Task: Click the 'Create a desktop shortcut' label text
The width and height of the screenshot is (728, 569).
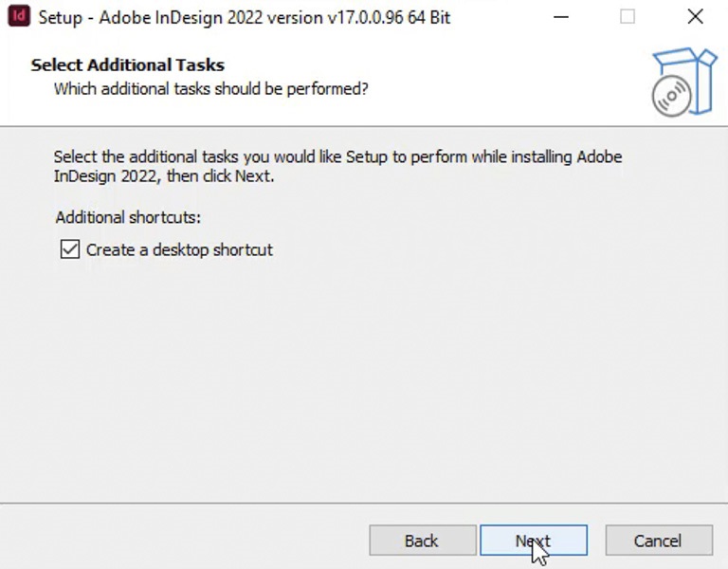Action: [179, 250]
